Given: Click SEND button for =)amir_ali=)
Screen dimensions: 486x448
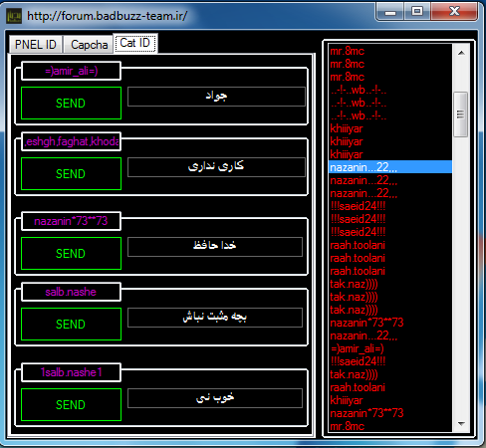Looking at the screenshot, I should (x=71, y=104).
